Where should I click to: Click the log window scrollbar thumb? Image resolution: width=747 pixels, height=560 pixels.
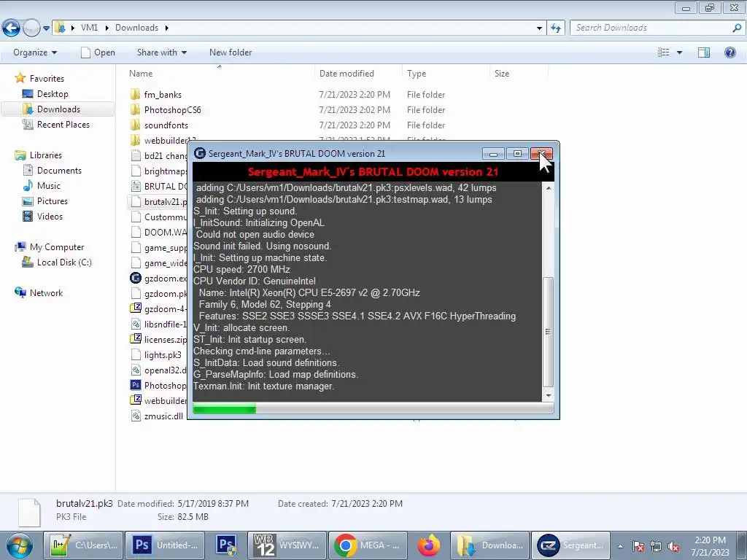[x=549, y=332]
